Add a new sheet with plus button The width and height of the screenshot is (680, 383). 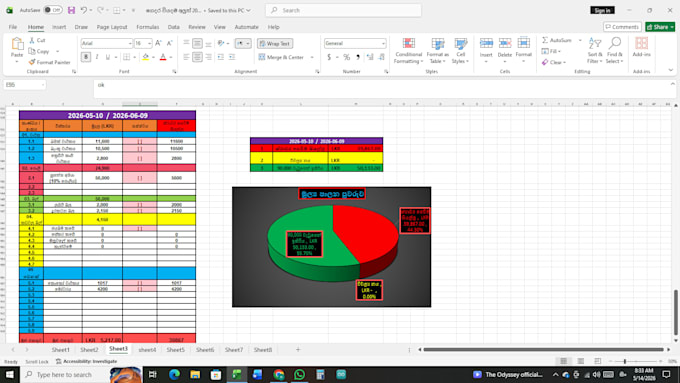(298, 349)
